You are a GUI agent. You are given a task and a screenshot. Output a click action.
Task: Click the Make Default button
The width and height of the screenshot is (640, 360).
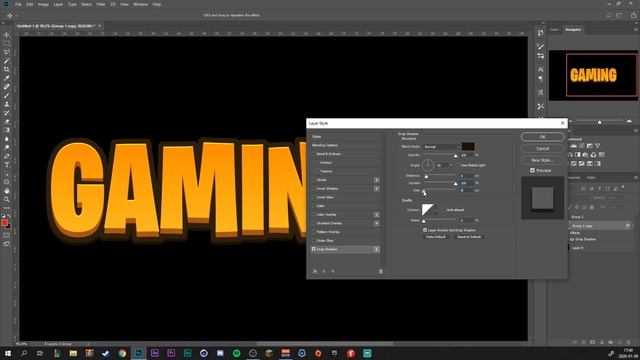[436, 237]
